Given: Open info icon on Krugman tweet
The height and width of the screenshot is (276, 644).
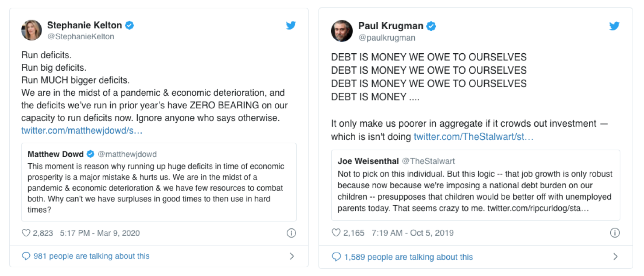Looking at the screenshot, I should coord(615,233).
